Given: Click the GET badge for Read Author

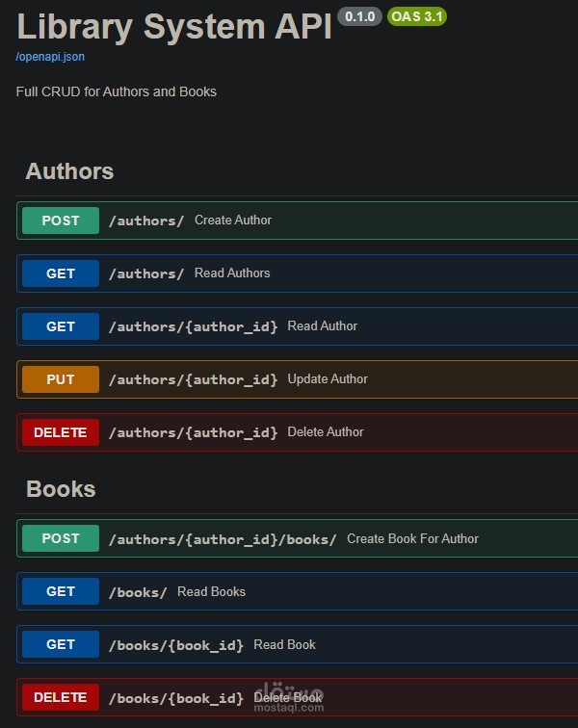Looking at the screenshot, I should [61, 326].
